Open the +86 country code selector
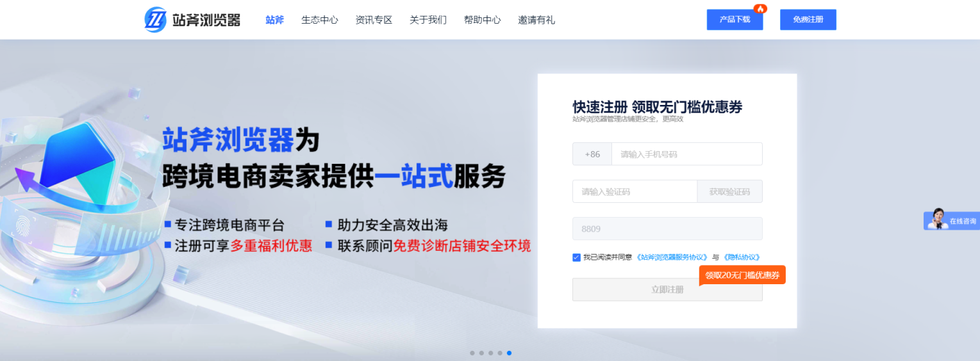Image resolution: width=980 pixels, height=361 pixels. point(592,154)
